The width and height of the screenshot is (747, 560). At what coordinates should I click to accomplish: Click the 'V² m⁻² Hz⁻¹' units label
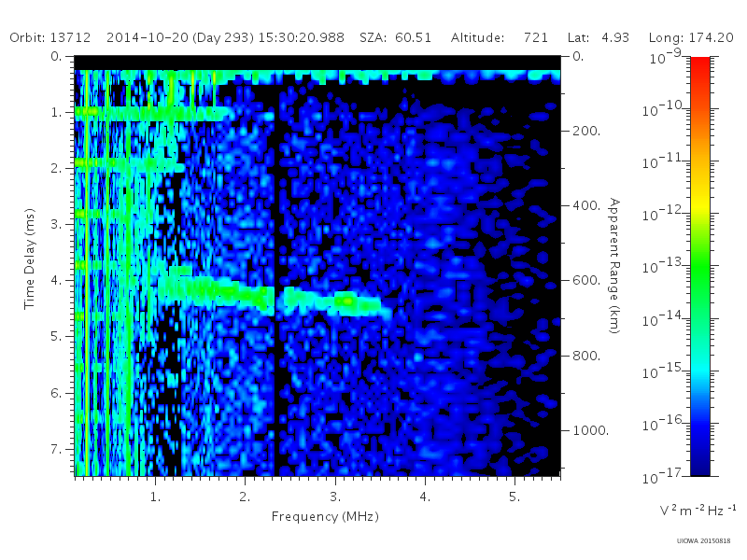[x=698, y=510]
